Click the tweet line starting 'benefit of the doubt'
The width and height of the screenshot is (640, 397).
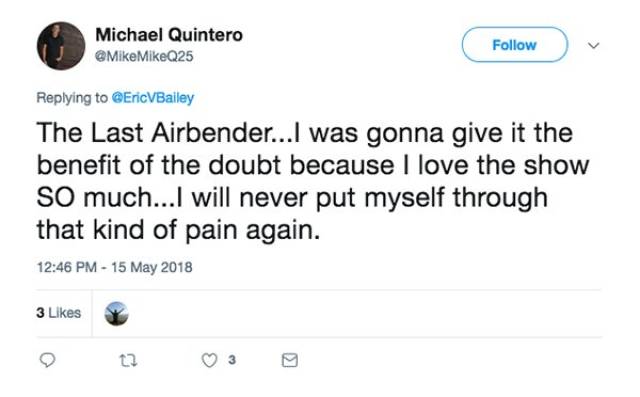313,165
